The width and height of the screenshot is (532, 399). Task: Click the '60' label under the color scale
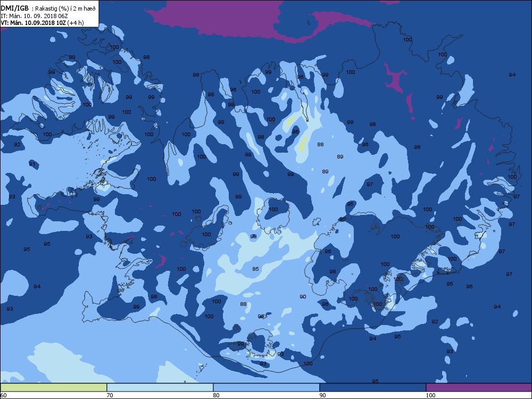click(x=3, y=395)
